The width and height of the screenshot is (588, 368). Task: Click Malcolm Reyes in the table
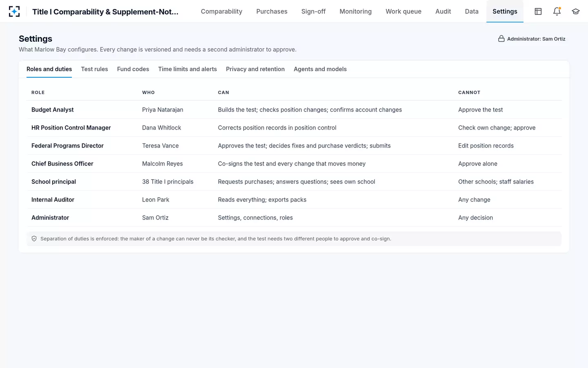[163, 164]
